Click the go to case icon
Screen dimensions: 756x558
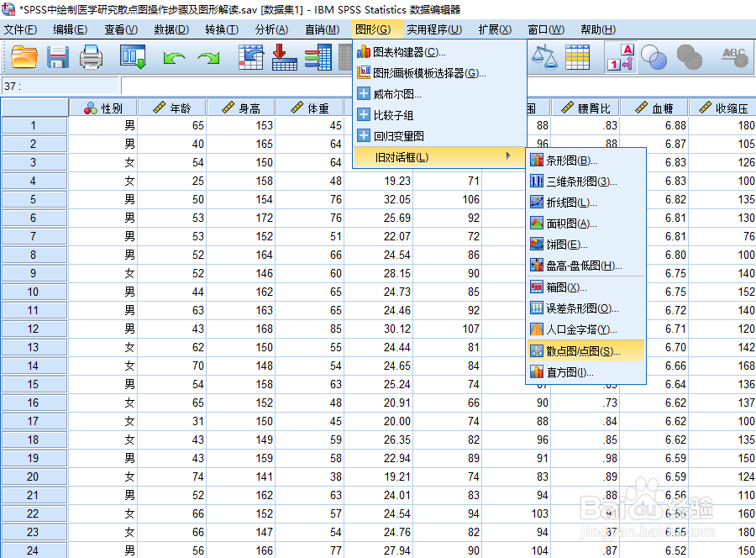point(251,57)
